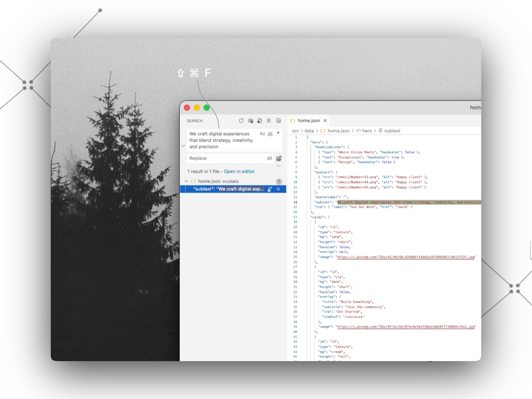This screenshot has width=532, height=399.
Task: Click data in the breadcrumb
Action: (x=309, y=131)
